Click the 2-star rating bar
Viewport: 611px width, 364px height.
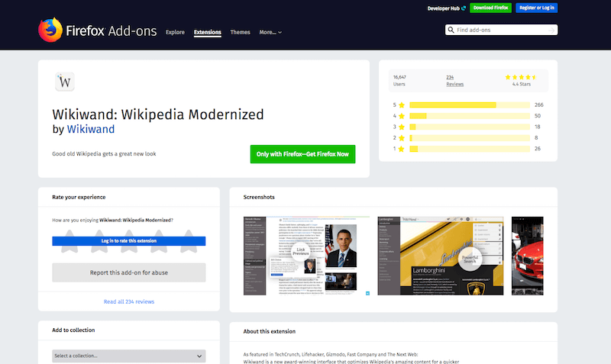[x=470, y=138]
